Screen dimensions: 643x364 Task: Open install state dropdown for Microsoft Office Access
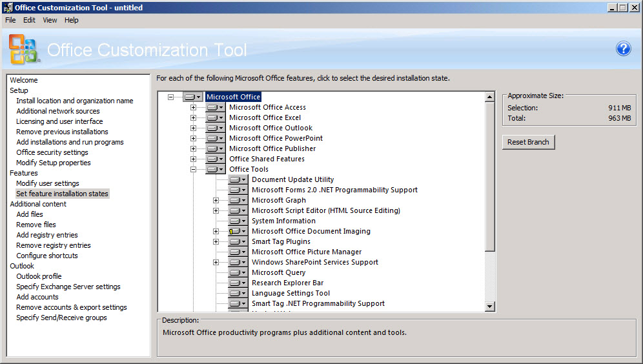pyautogui.click(x=215, y=107)
